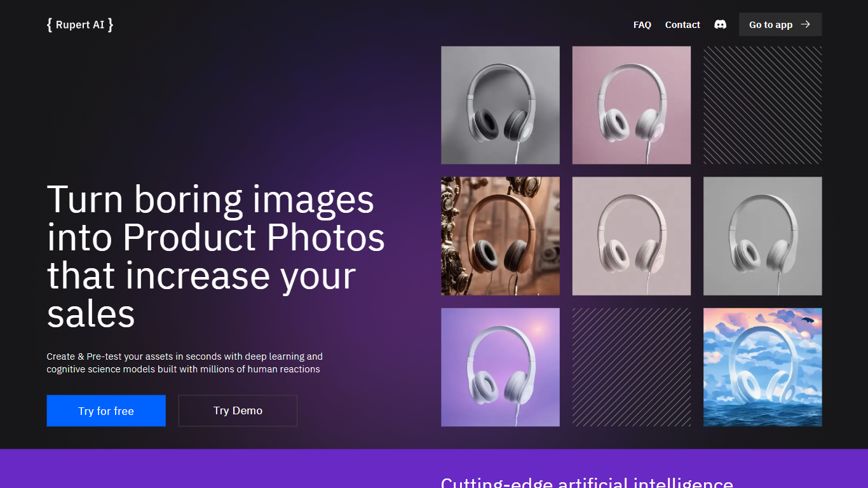Start with the Try for free button
Screen dimensions: 868x488
pos(106,410)
